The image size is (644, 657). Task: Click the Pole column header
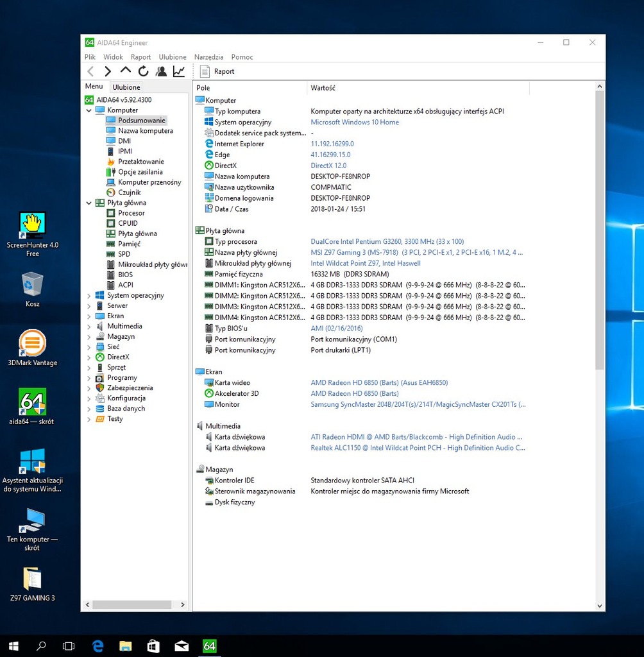pyautogui.click(x=250, y=88)
